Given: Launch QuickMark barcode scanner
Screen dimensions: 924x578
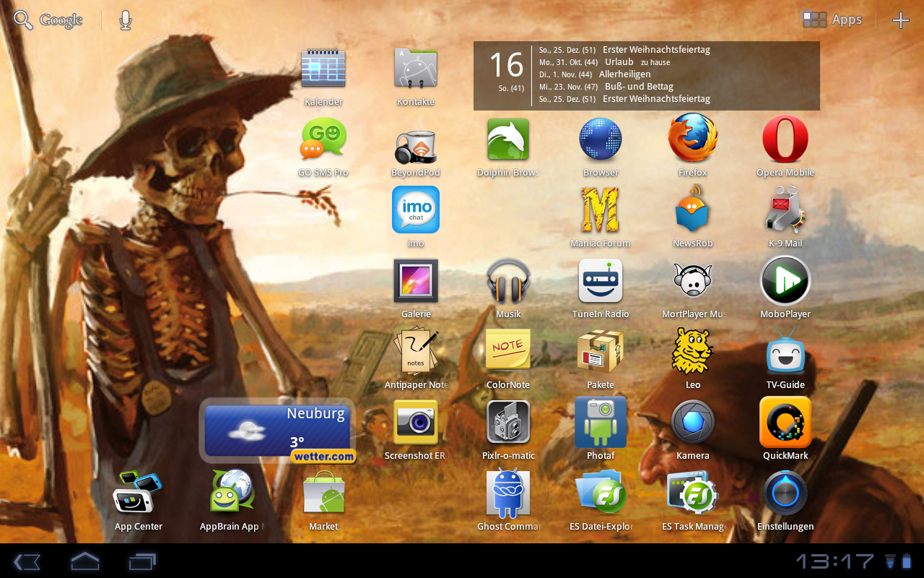Looking at the screenshot, I should (x=785, y=423).
